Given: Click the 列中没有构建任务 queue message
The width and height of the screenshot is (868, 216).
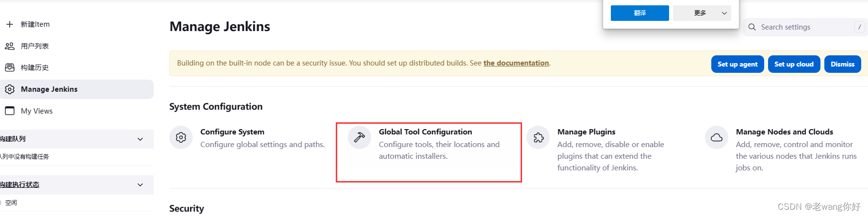Looking at the screenshot, I should pos(25,157).
